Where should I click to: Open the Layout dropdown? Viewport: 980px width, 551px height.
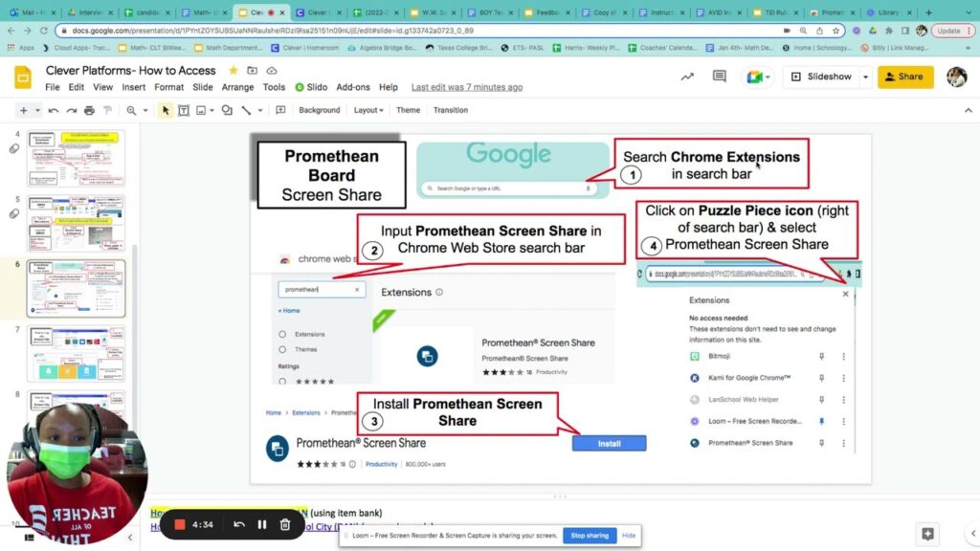(368, 111)
